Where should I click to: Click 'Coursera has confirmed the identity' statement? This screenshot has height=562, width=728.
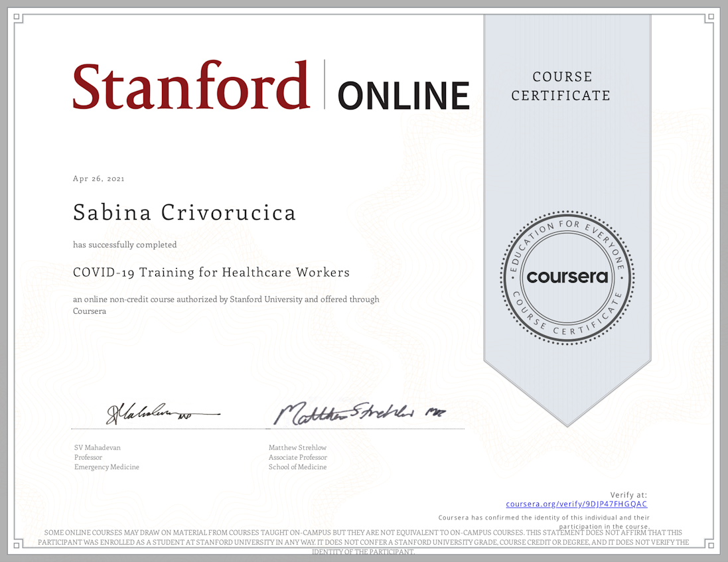click(x=544, y=522)
